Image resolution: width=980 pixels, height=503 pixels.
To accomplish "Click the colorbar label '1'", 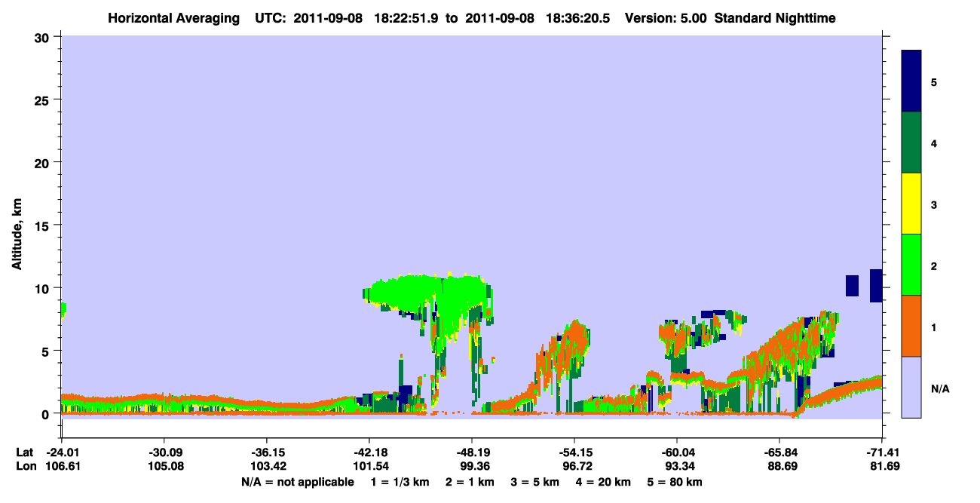I will click(934, 327).
